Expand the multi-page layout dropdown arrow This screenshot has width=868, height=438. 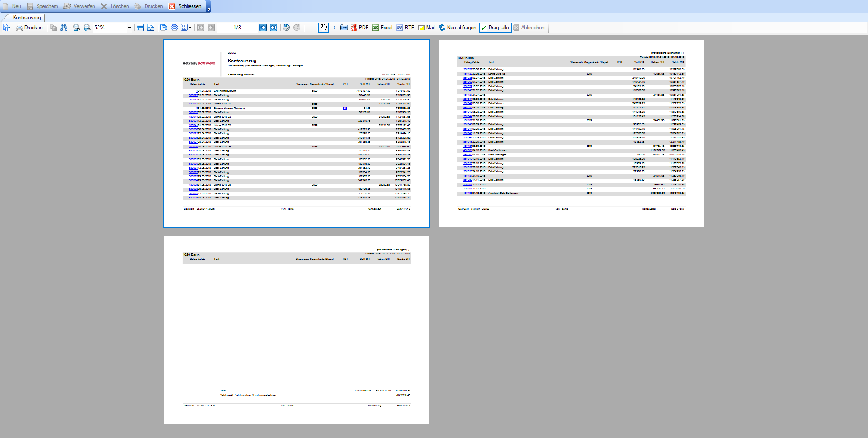tap(190, 28)
